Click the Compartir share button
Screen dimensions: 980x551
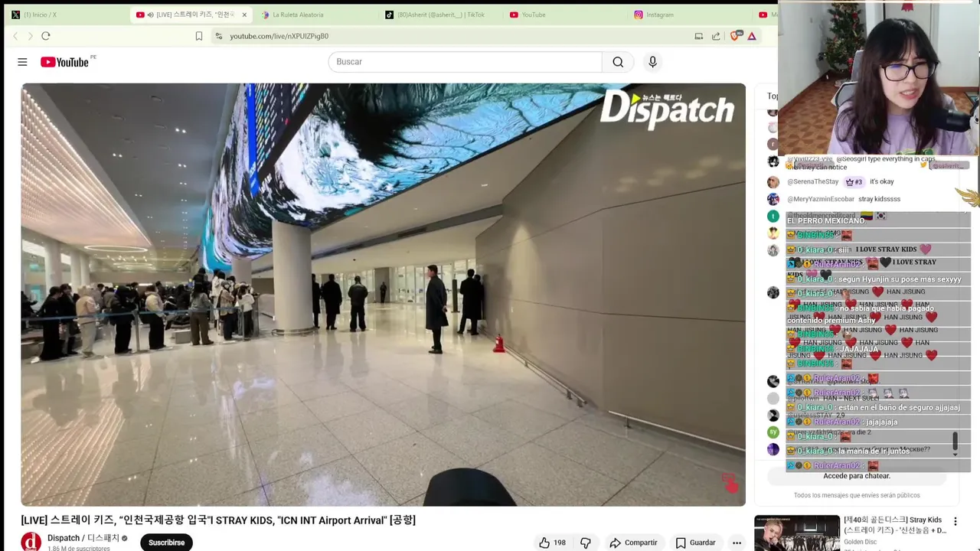click(x=633, y=543)
